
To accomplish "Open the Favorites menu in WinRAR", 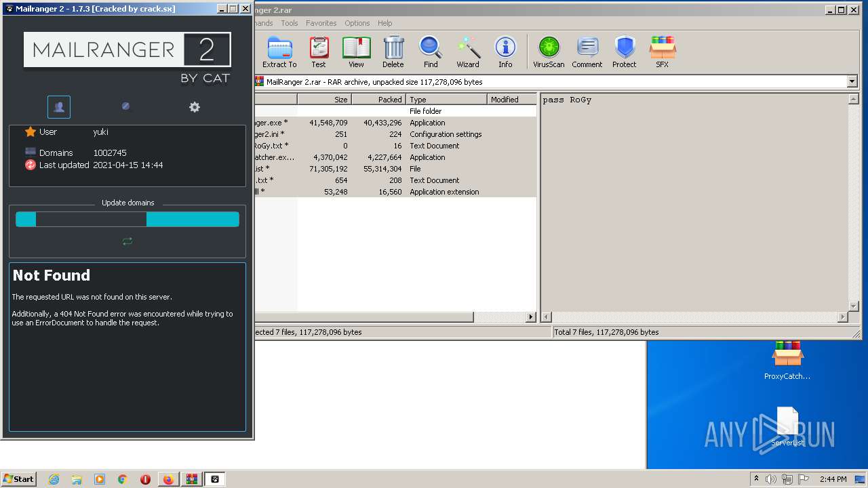I will (321, 23).
